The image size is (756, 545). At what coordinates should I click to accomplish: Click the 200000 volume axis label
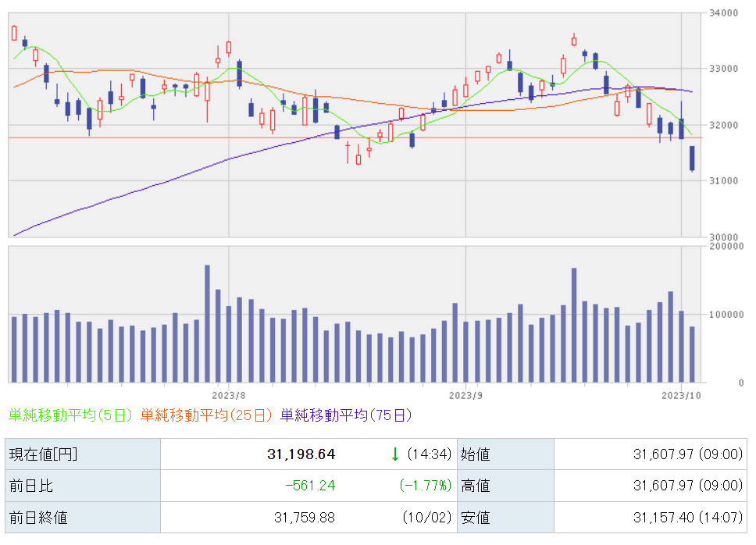(727, 246)
